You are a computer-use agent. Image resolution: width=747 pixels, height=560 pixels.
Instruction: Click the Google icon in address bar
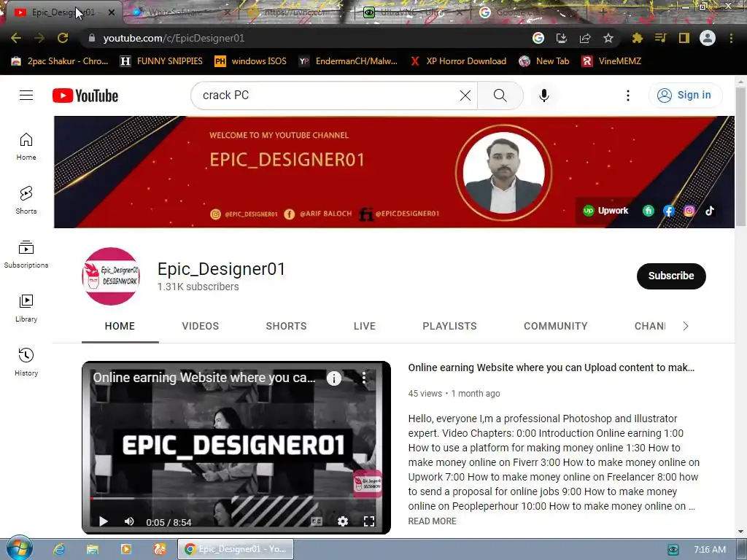(x=538, y=38)
